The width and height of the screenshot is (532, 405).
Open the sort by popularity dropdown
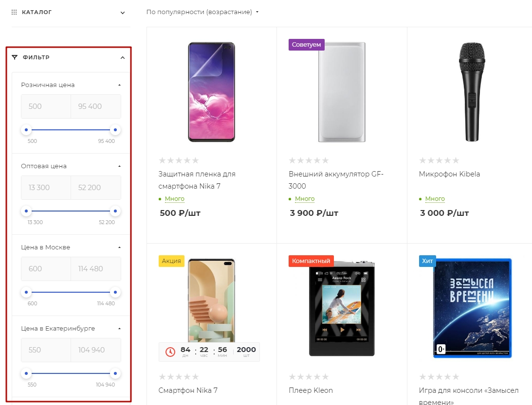pyautogui.click(x=202, y=12)
